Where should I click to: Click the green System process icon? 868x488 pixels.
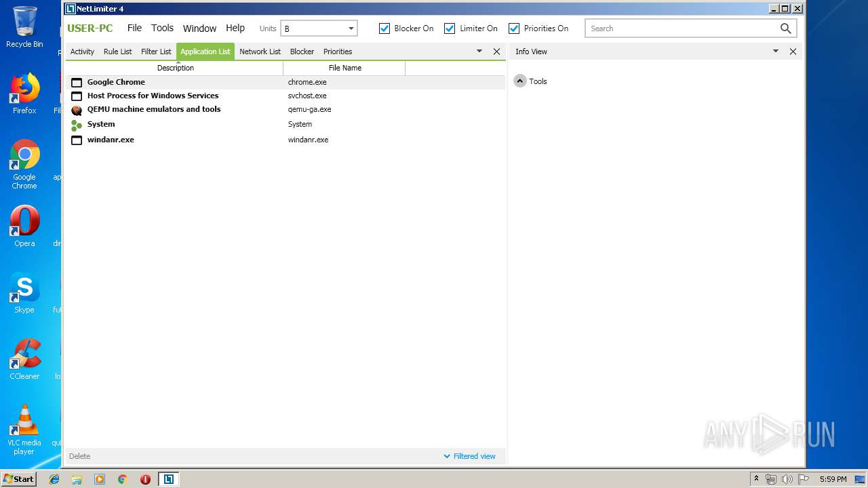[x=77, y=125]
